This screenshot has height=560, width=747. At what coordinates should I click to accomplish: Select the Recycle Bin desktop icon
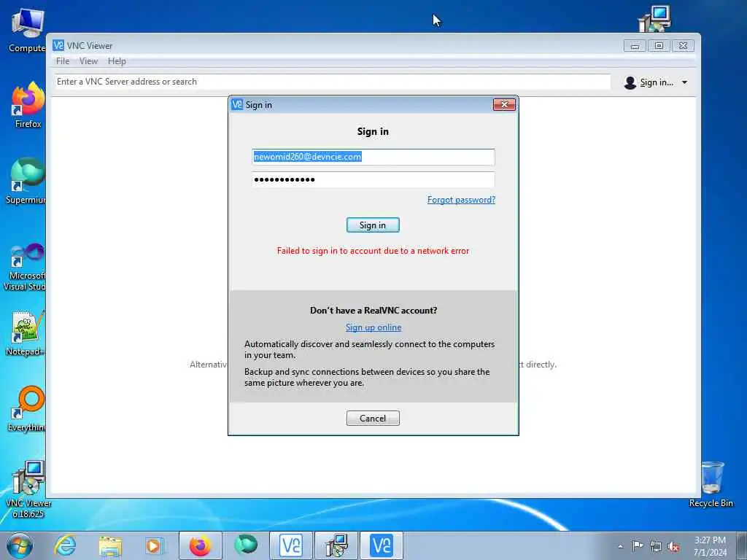[x=711, y=484]
